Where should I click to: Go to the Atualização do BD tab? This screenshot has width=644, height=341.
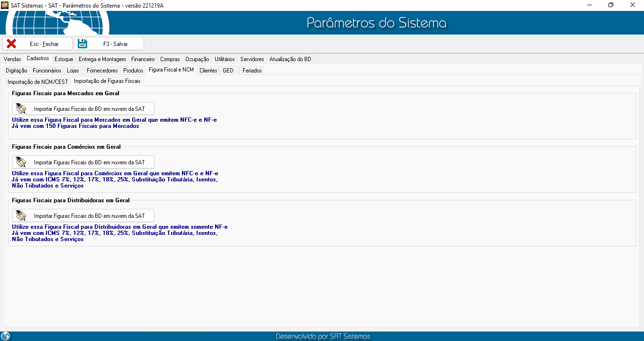tap(290, 59)
